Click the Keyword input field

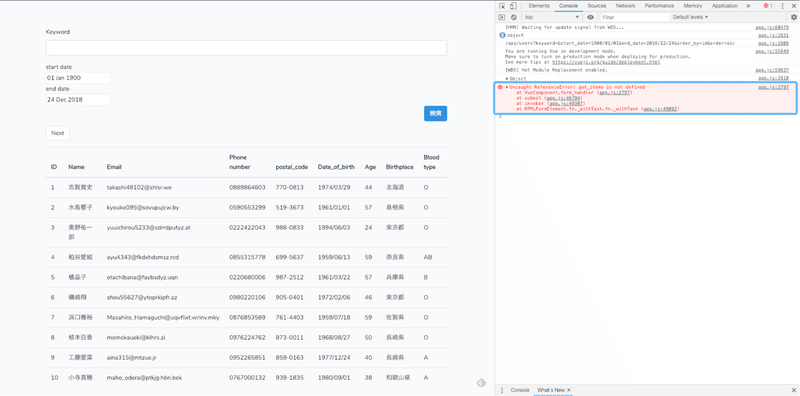pyautogui.click(x=246, y=48)
